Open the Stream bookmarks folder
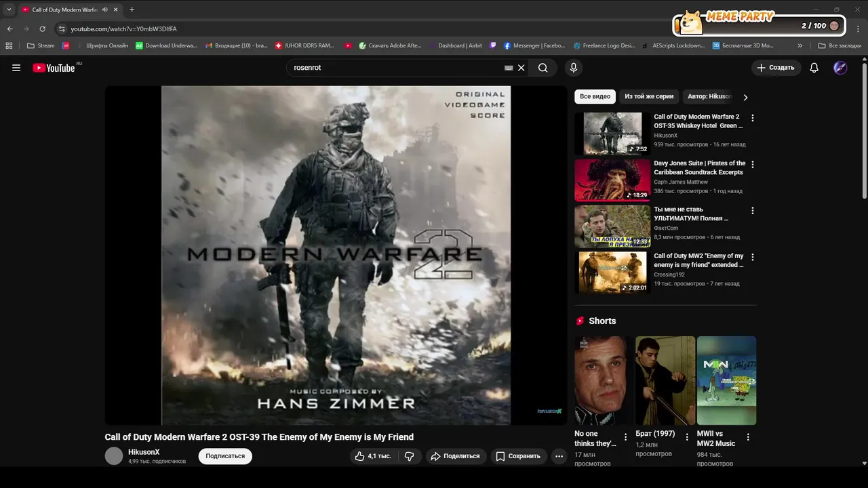Image resolution: width=868 pixels, height=488 pixels. (x=41, y=45)
